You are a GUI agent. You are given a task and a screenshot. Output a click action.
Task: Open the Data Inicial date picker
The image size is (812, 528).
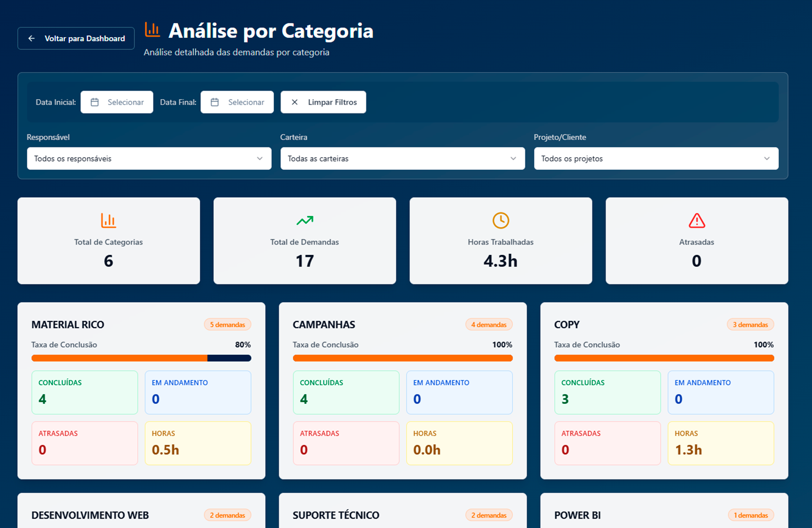117,102
